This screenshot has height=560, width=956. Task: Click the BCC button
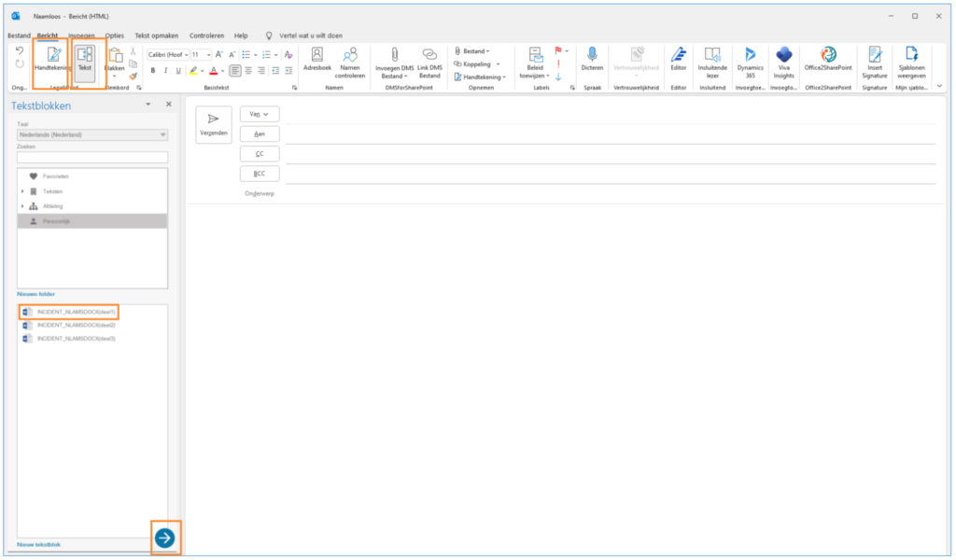click(260, 174)
